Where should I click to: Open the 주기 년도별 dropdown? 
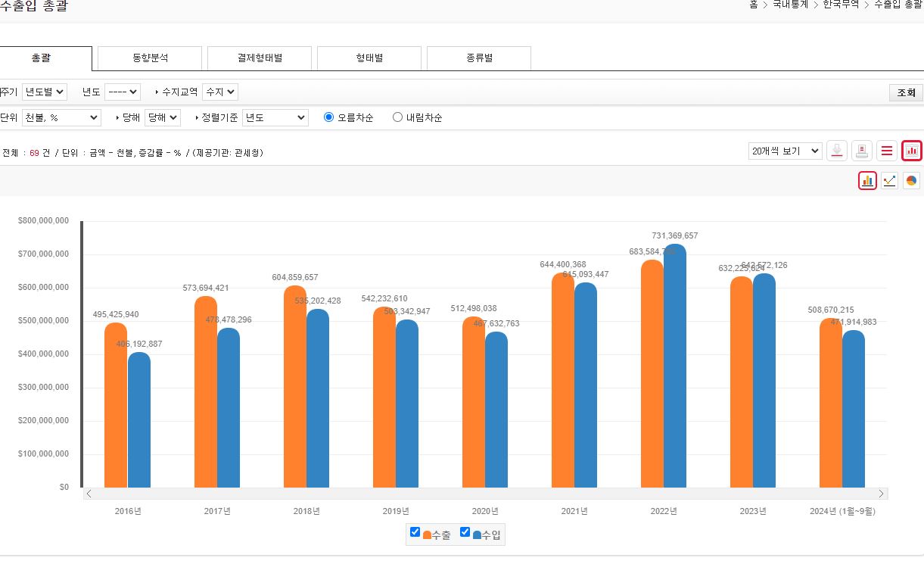click(x=45, y=92)
